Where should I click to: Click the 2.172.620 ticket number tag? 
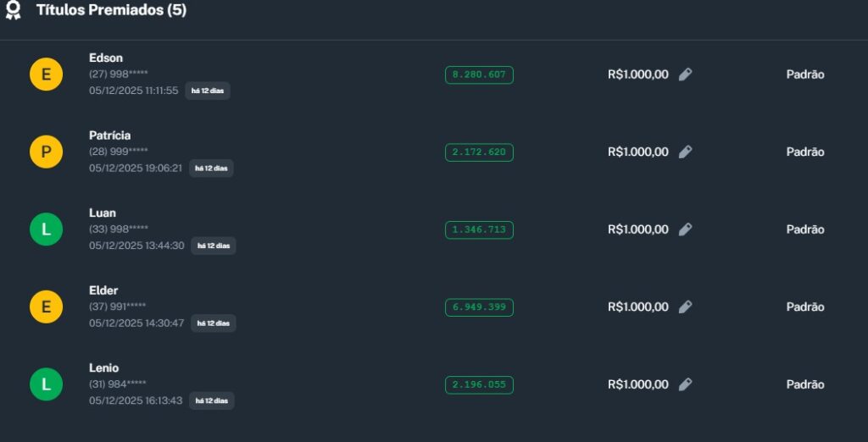[x=479, y=152]
